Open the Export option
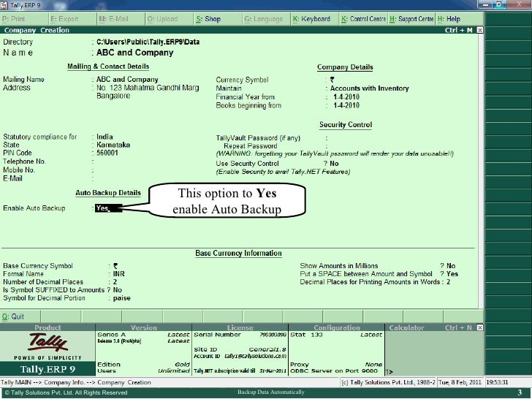This screenshot has width=532, height=399. coord(72,19)
